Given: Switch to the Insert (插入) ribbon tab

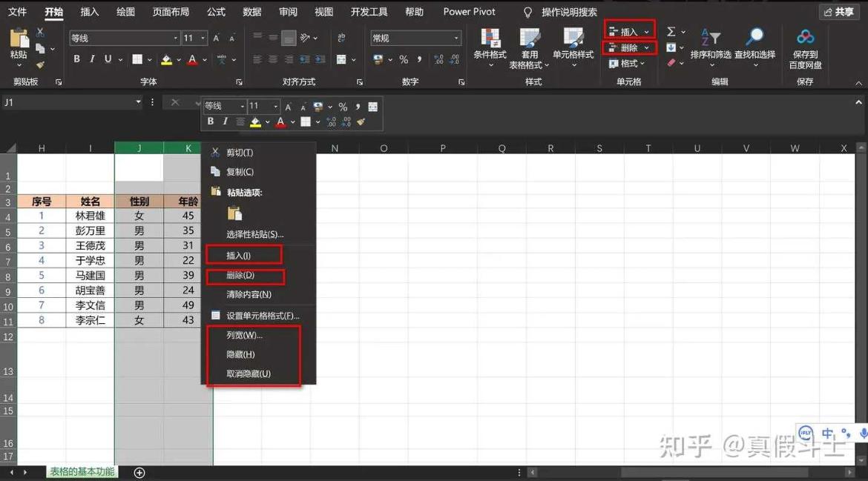Looking at the screenshot, I should point(89,12).
